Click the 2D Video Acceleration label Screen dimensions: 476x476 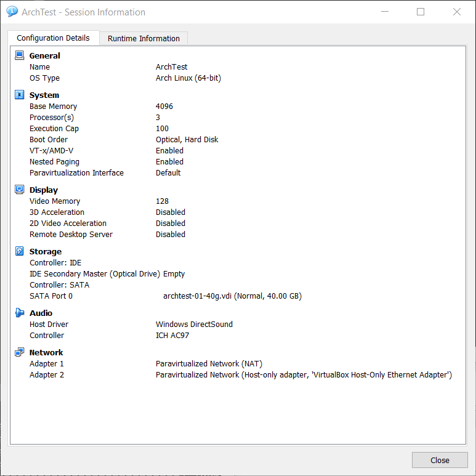click(68, 224)
